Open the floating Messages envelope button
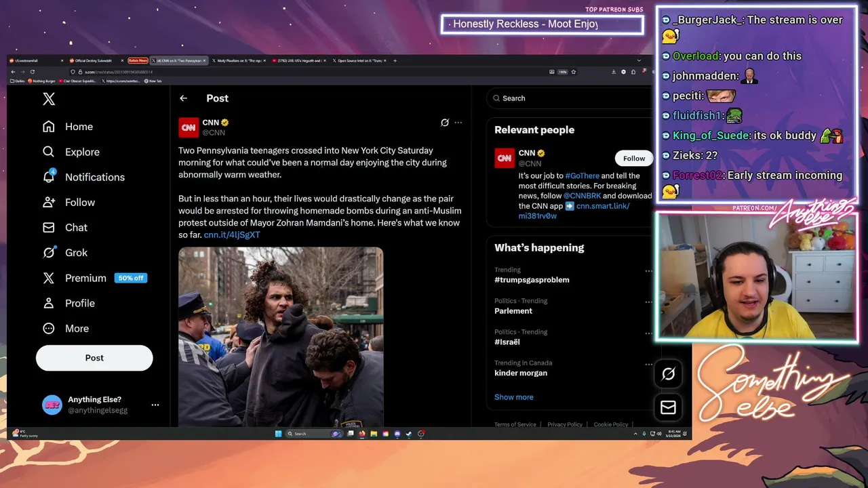Screen dimensions: 868x488 click(668, 407)
